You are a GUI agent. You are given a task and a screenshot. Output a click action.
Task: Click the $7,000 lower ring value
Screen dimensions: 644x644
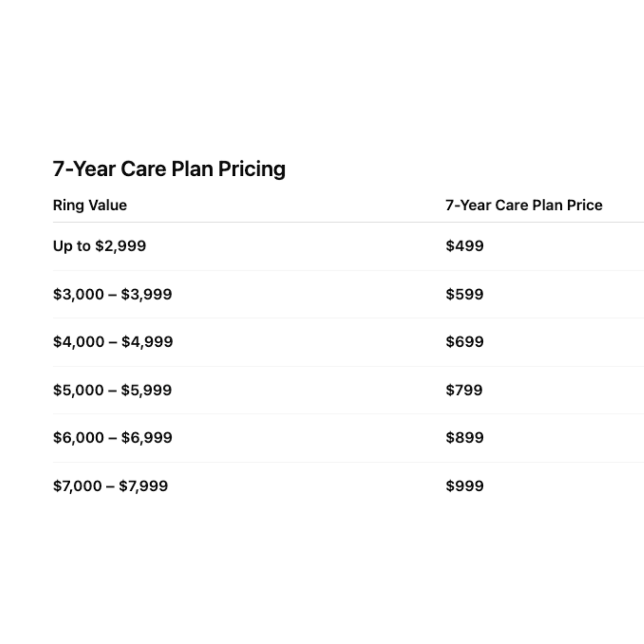click(77, 486)
